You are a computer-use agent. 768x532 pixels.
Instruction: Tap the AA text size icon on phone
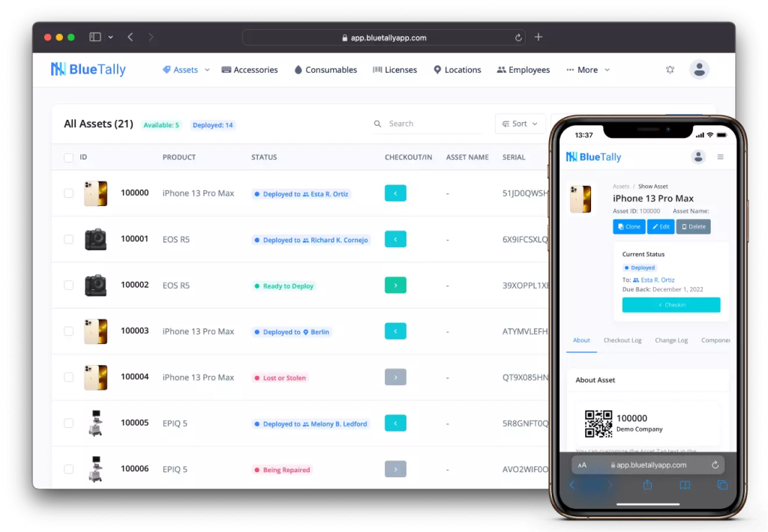tap(582, 465)
